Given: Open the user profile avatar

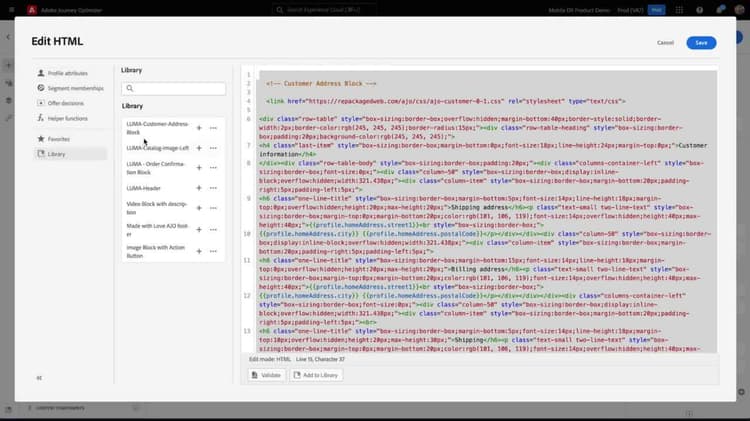Looking at the screenshot, I should 739,10.
